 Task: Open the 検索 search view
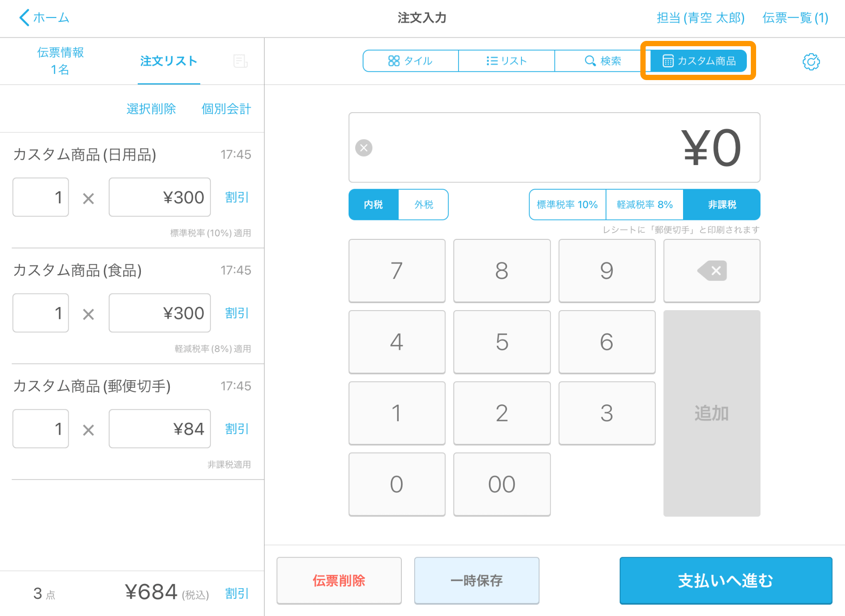point(602,61)
